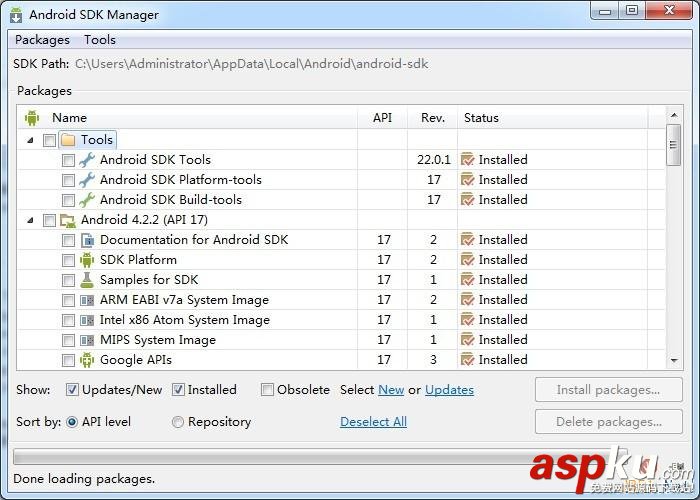700x500 pixels.
Task: Click the Tools folder icon
Action: coord(68,140)
